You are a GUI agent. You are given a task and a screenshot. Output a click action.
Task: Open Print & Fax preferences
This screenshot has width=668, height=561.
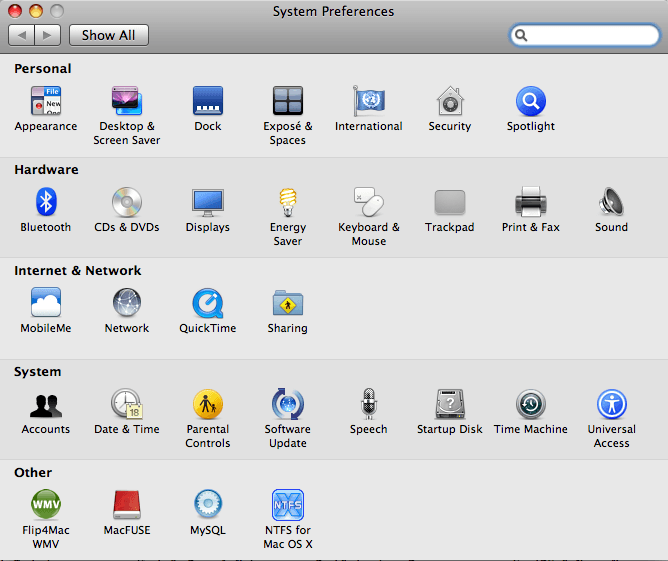[531, 202]
